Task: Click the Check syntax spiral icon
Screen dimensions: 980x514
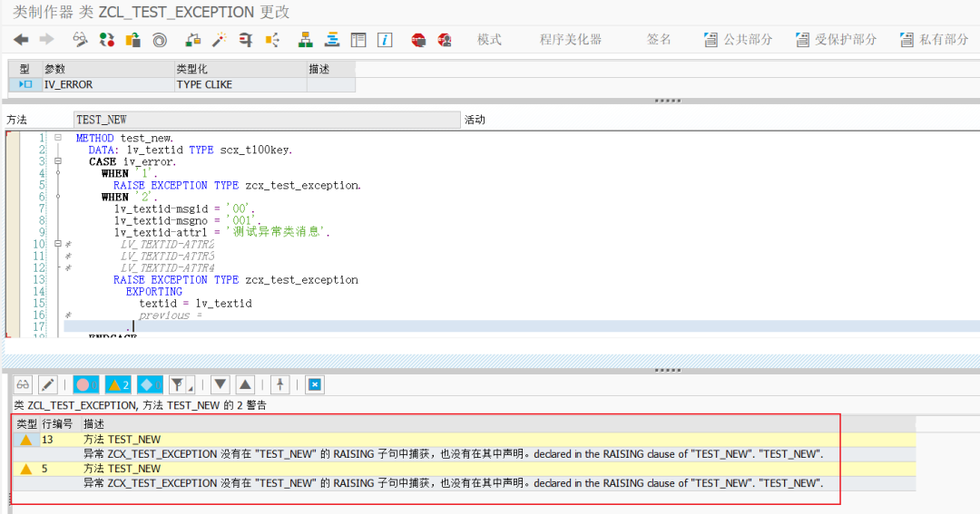Action: pos(160,41)
